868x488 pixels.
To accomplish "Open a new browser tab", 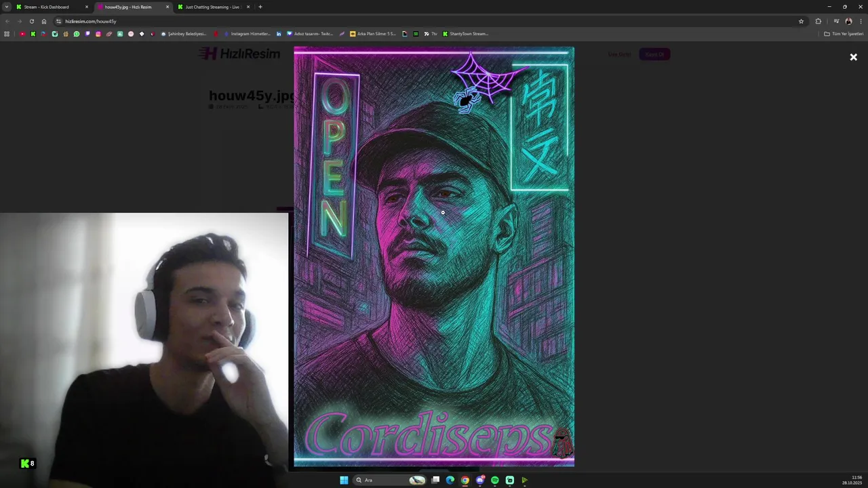I will click(x=260, y=7).
